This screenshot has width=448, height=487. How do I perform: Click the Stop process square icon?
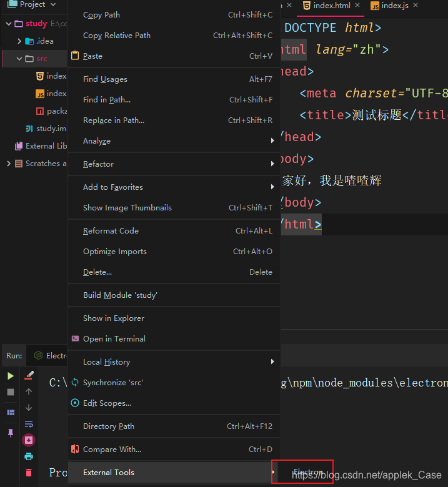tap(11, 392)
